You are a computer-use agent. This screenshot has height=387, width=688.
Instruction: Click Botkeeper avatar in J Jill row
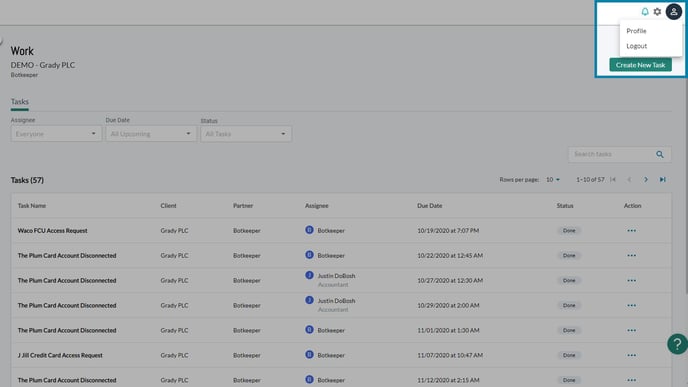pyautogui.click(x=309, y=355)
